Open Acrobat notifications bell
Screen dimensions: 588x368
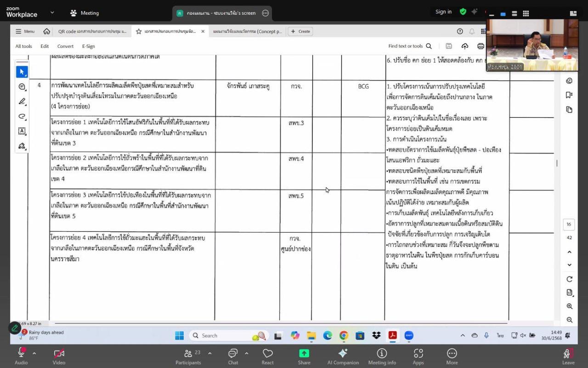[472, 31]
